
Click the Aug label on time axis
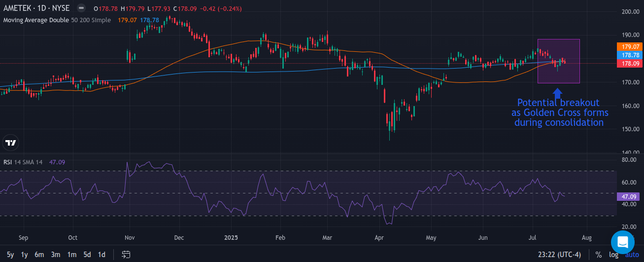(586, 237)
